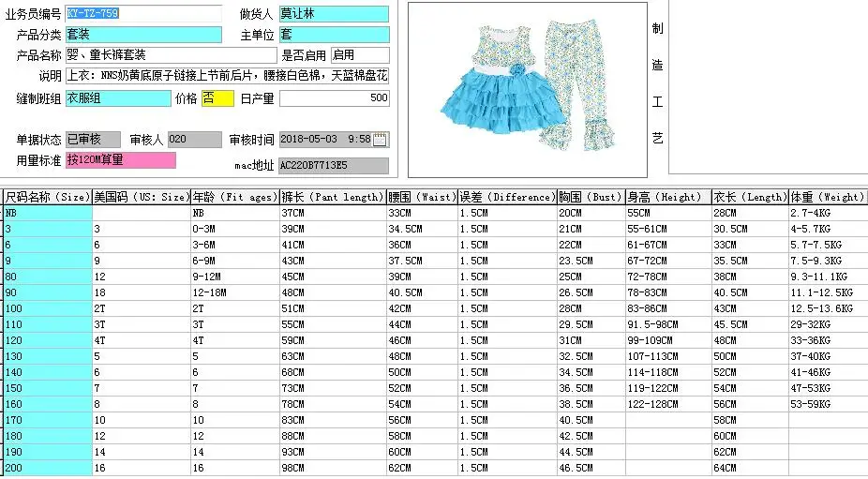Click the mac地址 field AC220B7713E5

334,166
